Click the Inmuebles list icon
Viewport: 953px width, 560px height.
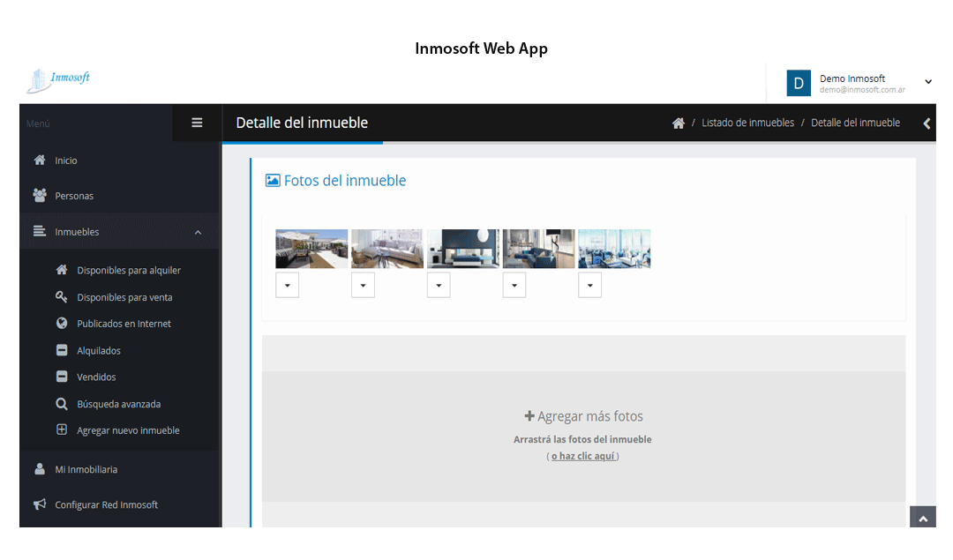tap(40, 231)
